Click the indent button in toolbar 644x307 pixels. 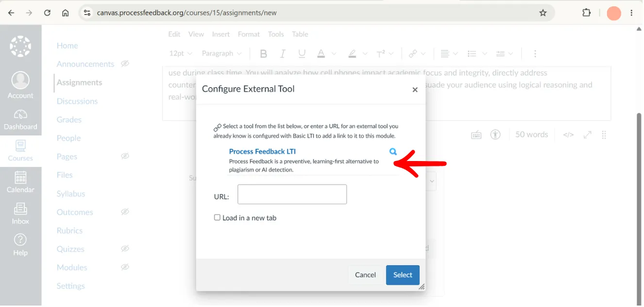(x=500, y=54)
